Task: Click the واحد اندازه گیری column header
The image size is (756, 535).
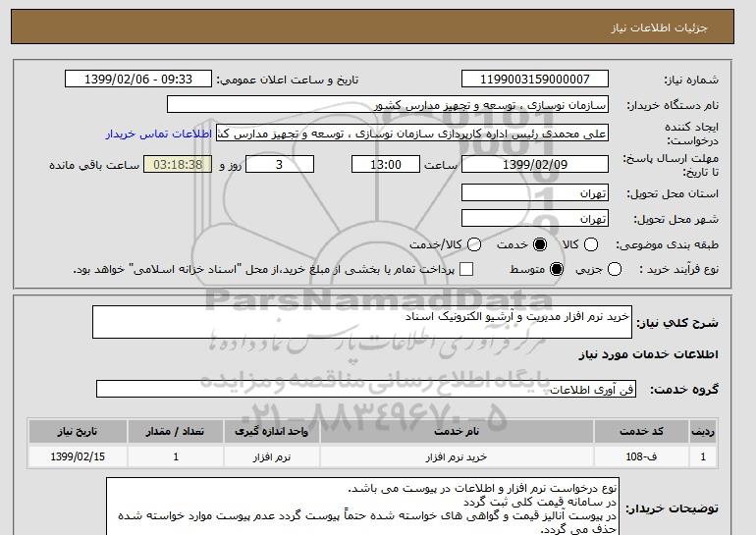Action: point(271,431)
